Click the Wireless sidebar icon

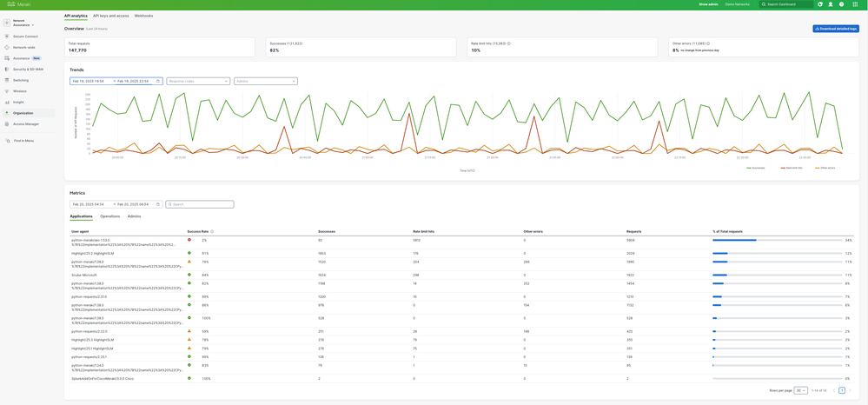tap(8, 91)
